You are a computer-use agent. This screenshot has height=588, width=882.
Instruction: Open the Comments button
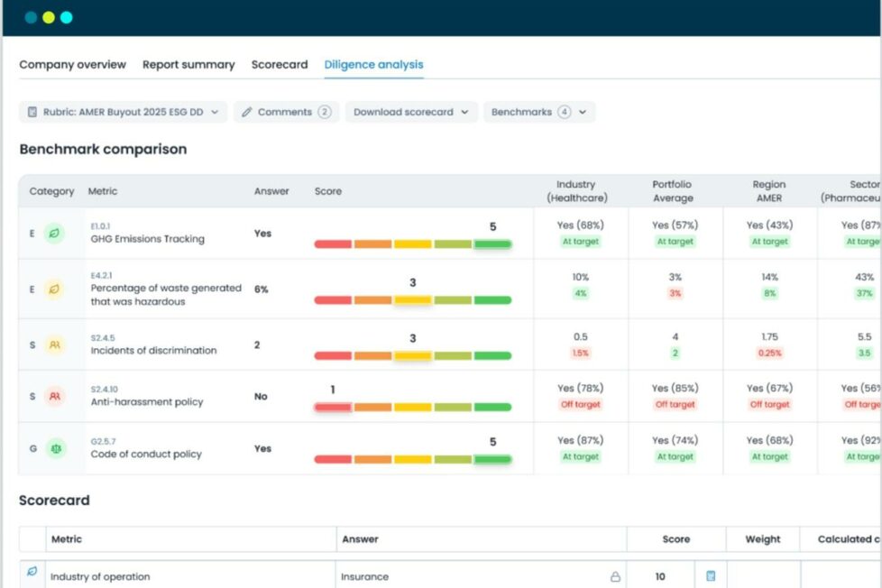[286, 113]
